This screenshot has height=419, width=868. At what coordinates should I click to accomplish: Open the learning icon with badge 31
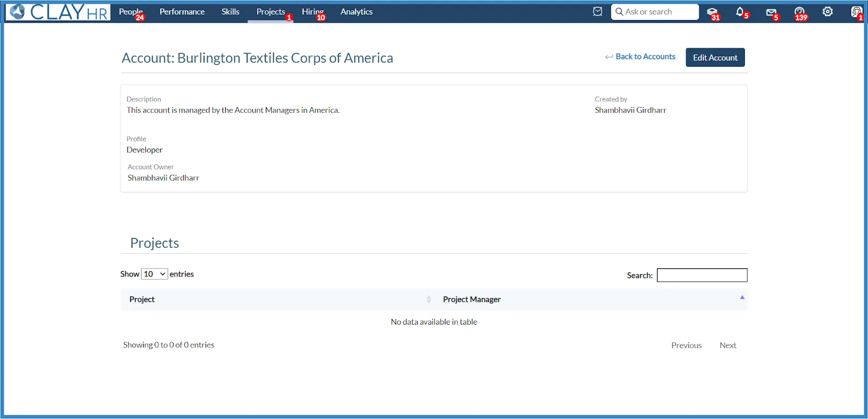point(712,12)
